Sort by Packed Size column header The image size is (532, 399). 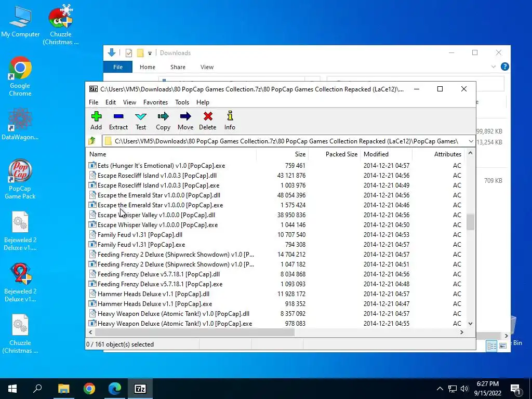pos(334,154)
